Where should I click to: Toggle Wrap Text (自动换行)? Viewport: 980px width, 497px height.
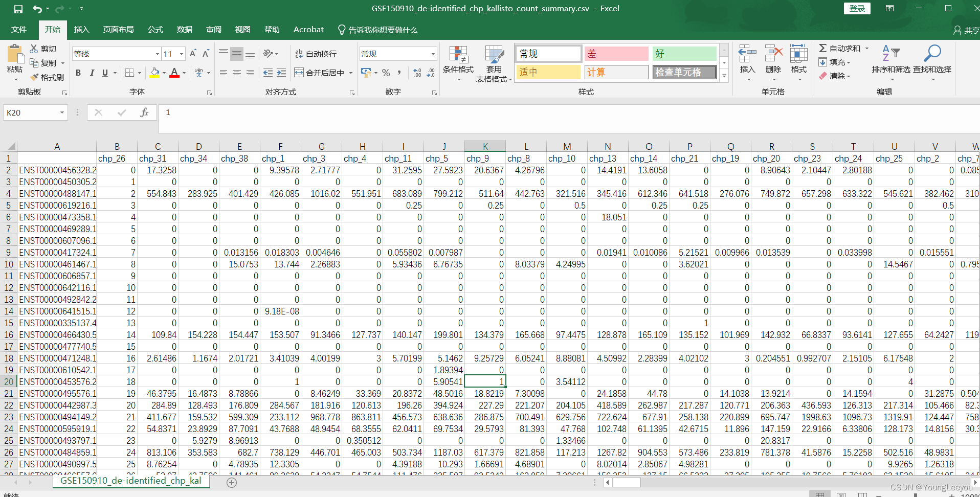316,54
